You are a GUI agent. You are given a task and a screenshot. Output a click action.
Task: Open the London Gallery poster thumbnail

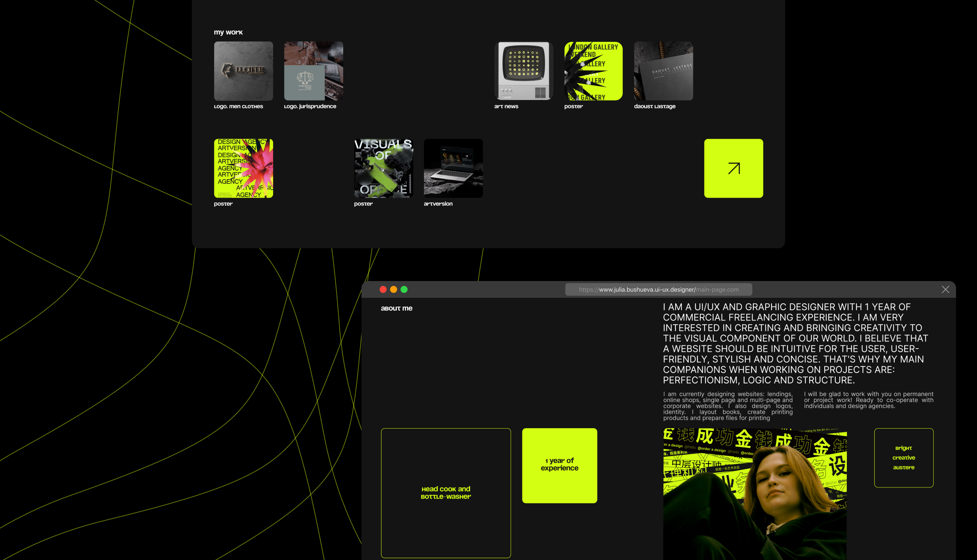point(593,71)
